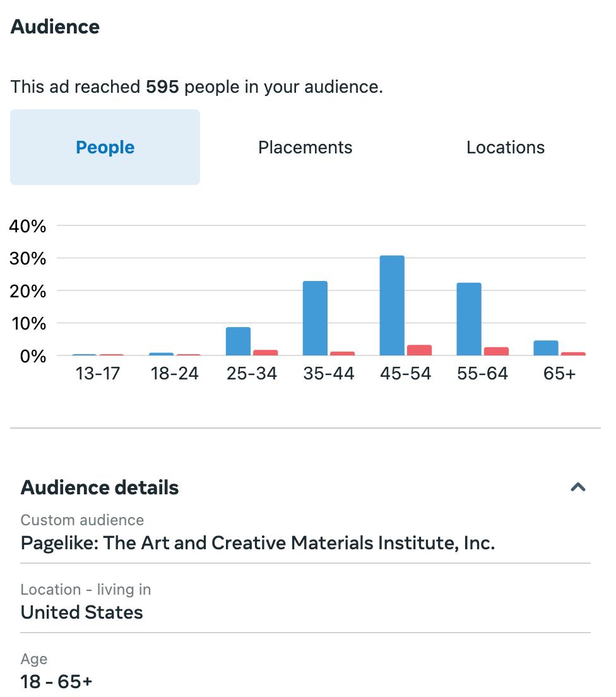Screen dimensions: 616x697
Task: Click the Pagelike custom audience name
Action: (258, 543)
